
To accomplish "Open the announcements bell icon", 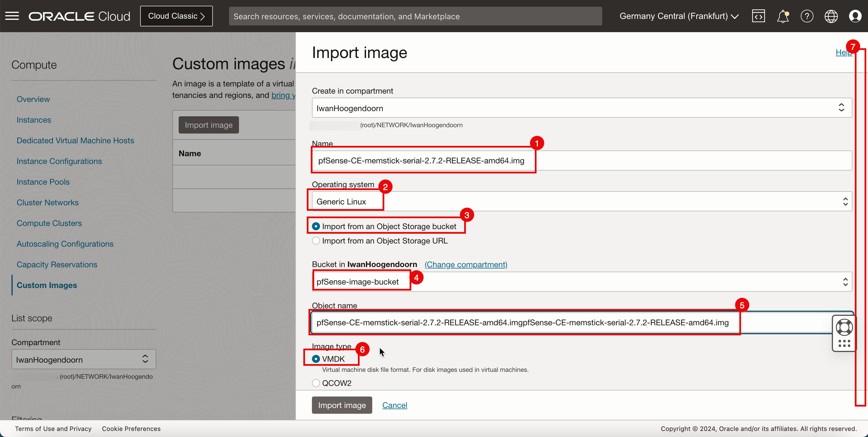I will click(x=782, y=16).
